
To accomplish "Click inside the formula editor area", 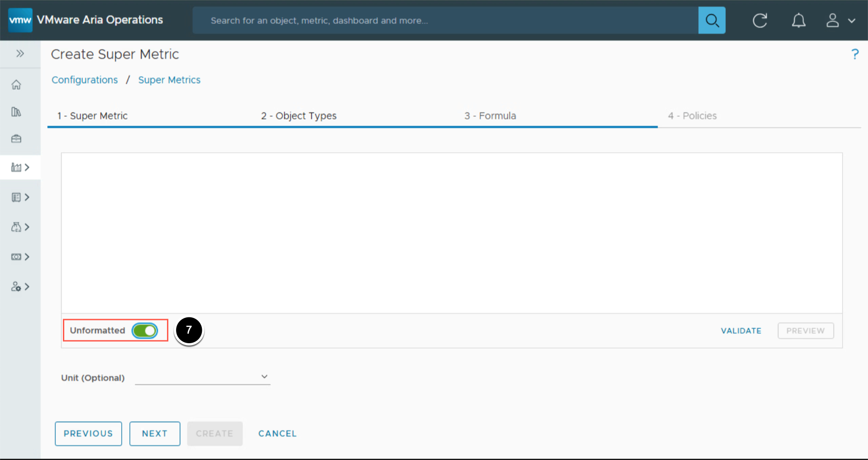I will 451,233.
